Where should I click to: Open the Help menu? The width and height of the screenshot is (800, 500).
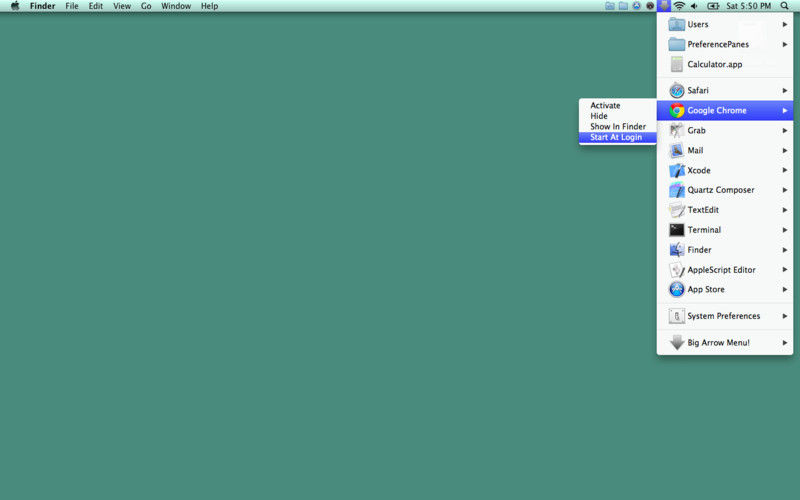209,6
